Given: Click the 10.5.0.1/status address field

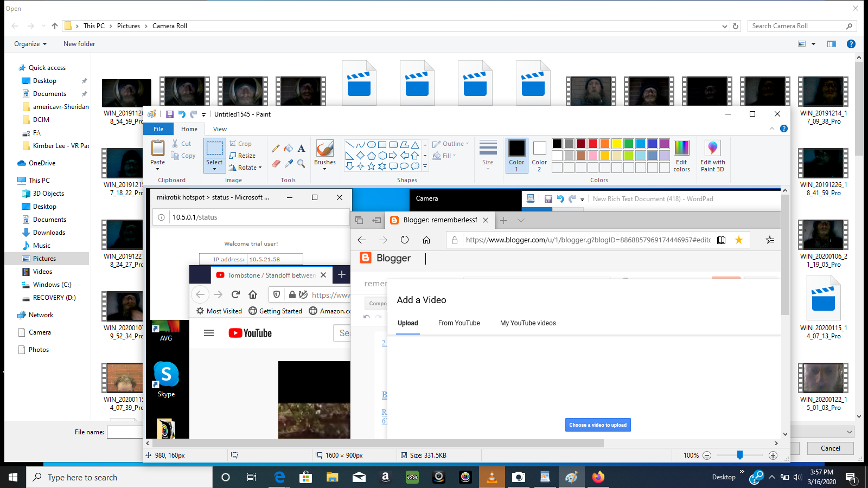Looking at the screenshot, I should (251, 217).
